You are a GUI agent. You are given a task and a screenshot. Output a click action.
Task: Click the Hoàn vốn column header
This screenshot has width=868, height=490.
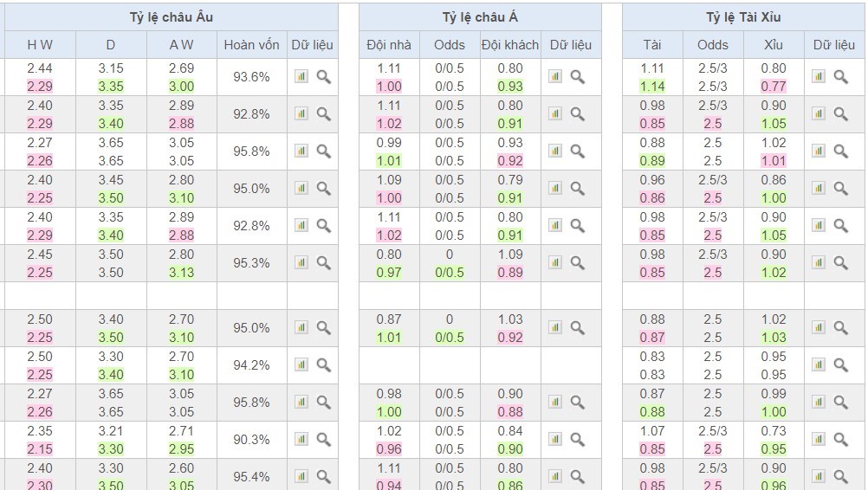(x=251, y=45)
